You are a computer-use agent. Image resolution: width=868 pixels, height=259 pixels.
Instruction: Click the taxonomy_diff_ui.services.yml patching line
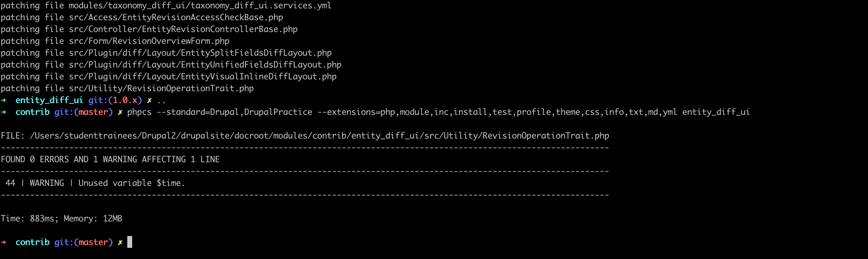tap(166, 6)
